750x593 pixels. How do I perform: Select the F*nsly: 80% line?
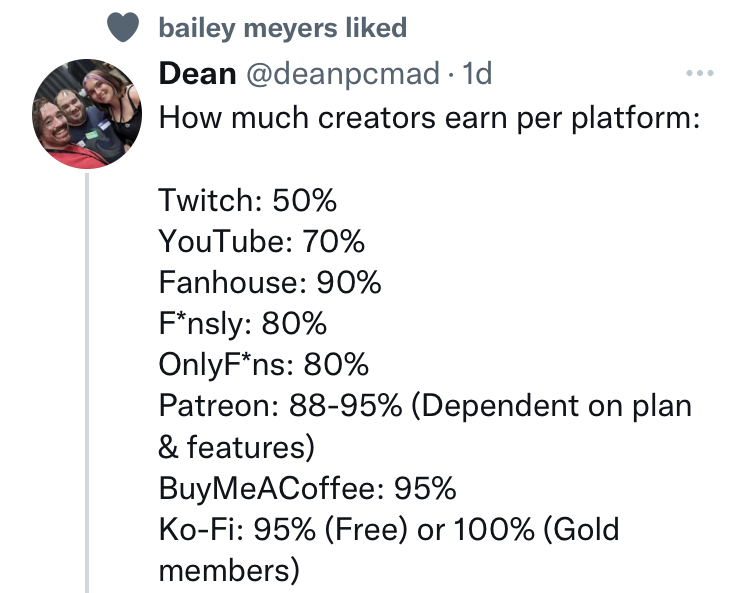tap(243, 324)
